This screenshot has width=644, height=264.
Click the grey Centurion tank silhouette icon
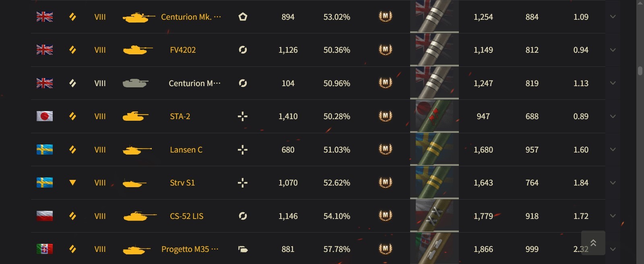click(x=135, y=83)
